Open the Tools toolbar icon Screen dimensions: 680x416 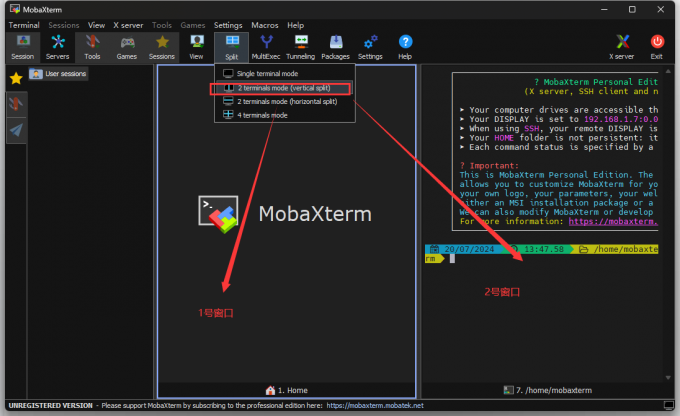[92, 47]
